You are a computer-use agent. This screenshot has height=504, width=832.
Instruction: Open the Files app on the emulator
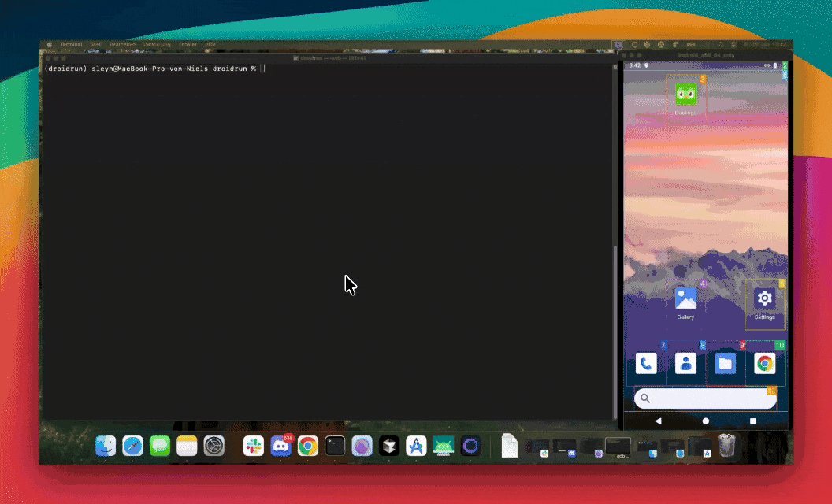[x=725, y=363]
